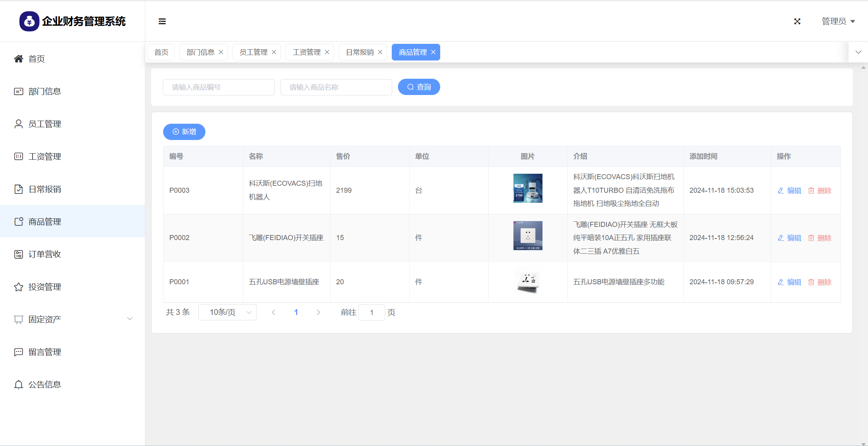
Task: Go to 公告信息 bell item
Action: pyautogui.click(x=45, y=385)
